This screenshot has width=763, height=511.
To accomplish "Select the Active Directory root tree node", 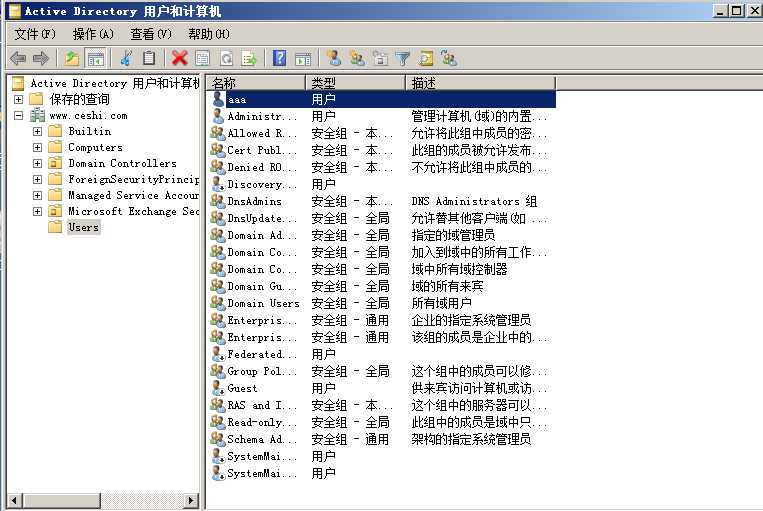I will tap(115, 83).
